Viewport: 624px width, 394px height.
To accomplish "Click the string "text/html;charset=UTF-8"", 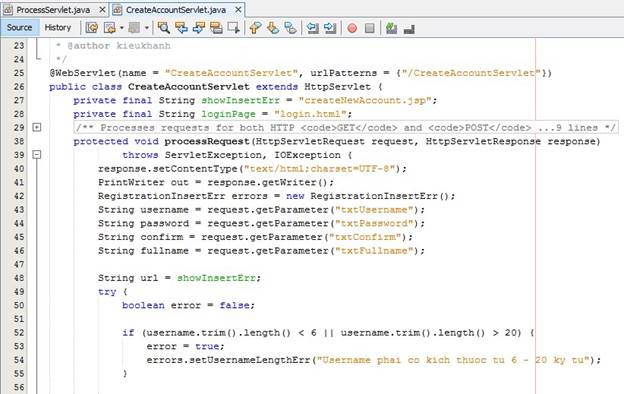I will (x=319, y=169).
